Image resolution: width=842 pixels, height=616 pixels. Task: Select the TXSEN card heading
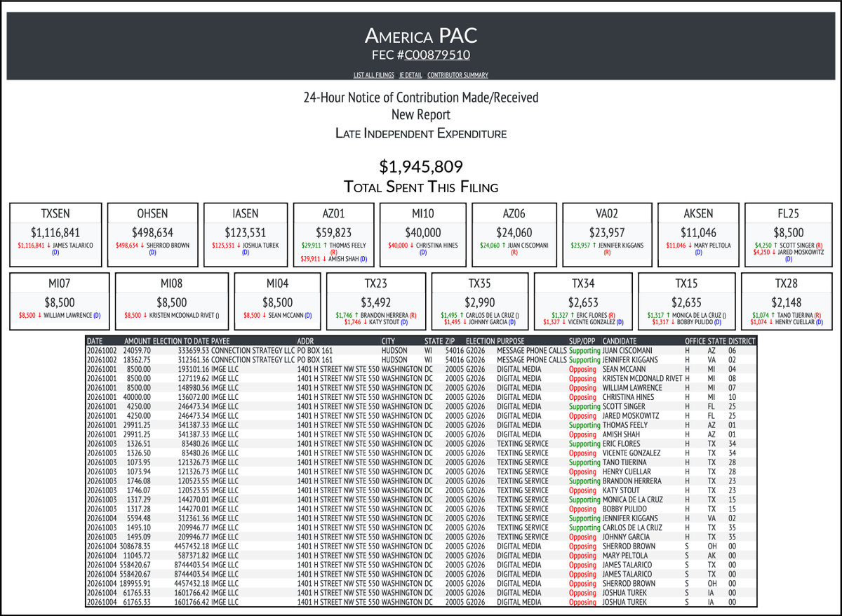click(55, 213)
